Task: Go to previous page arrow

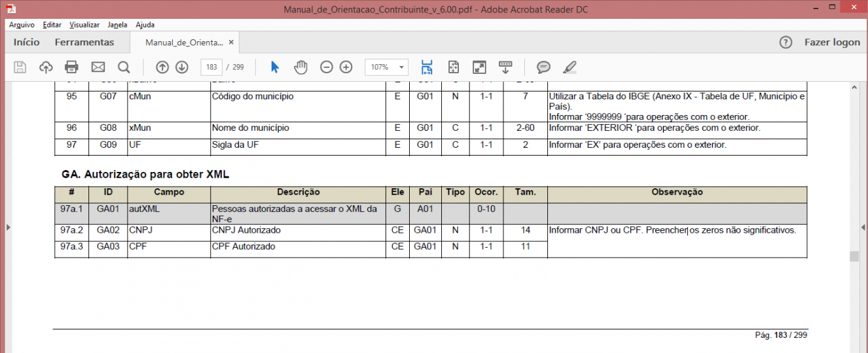Action: pyautogui.click(x=162, y=67)
